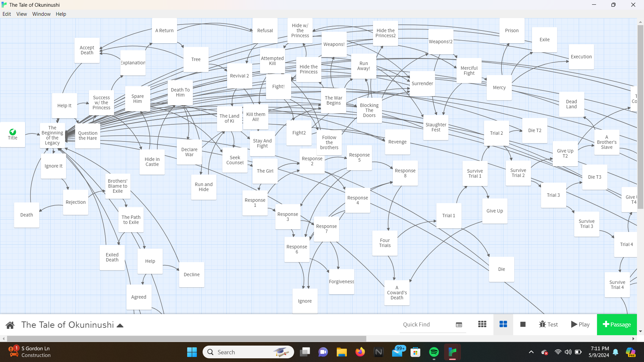Open Spotify from the taskbar
Viewport: 644px width, 362px height.
click(x=434, y=352)
